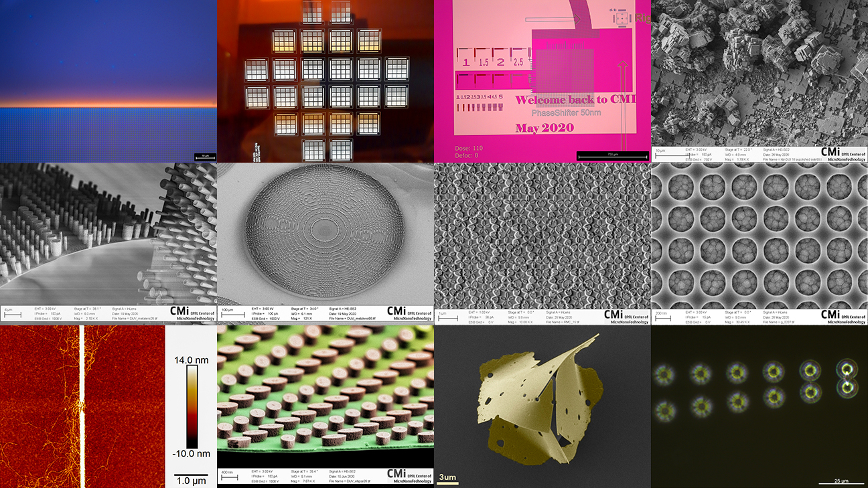Select the red AFM scan with white line
Image resolution: width=868 pixels, height=488 pixels.
coord(82,406)
